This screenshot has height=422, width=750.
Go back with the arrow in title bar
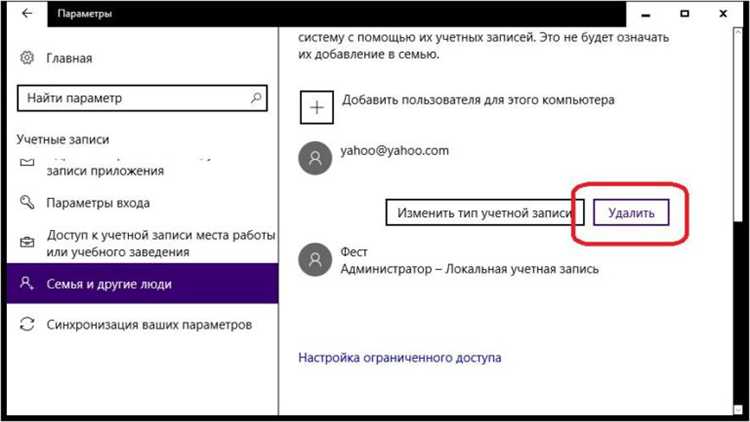click(x=27, y=13)
